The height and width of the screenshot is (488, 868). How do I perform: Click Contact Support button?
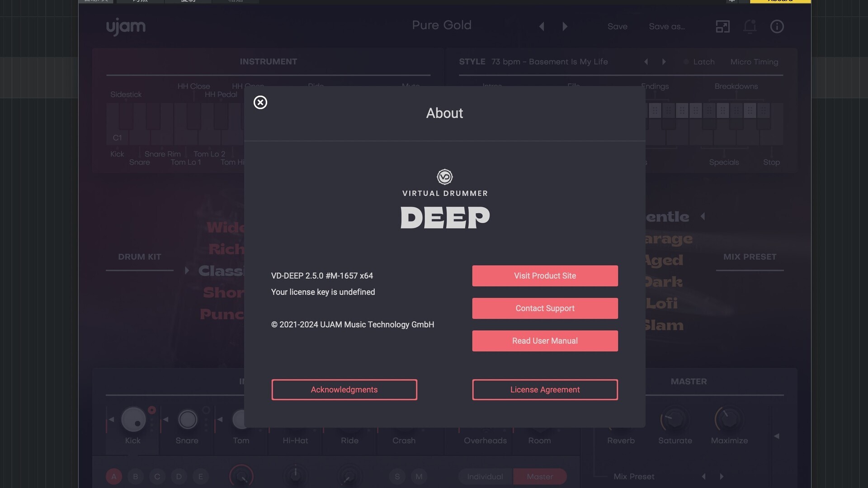(545, 308)
